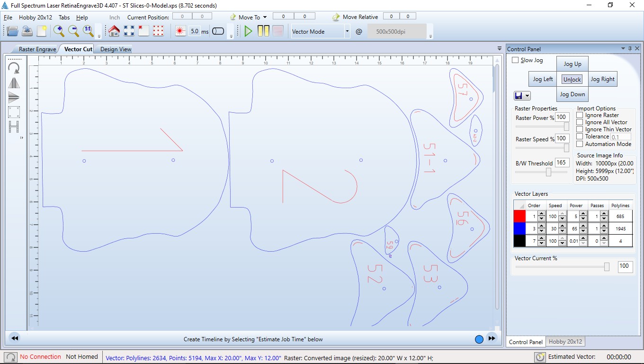The image size is (644, 364).
Task: Click the red vector layer color swatch
Action: pyautogui.click(x=519, y=216)
